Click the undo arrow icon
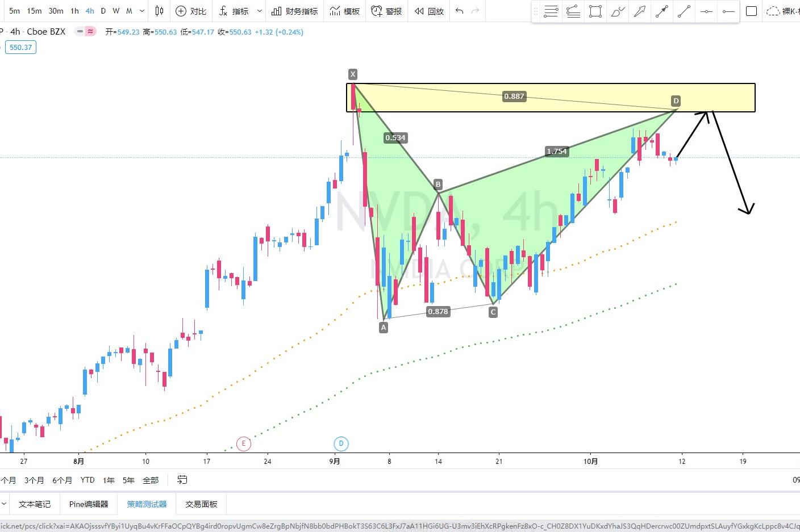 click(x=459, y=11)
